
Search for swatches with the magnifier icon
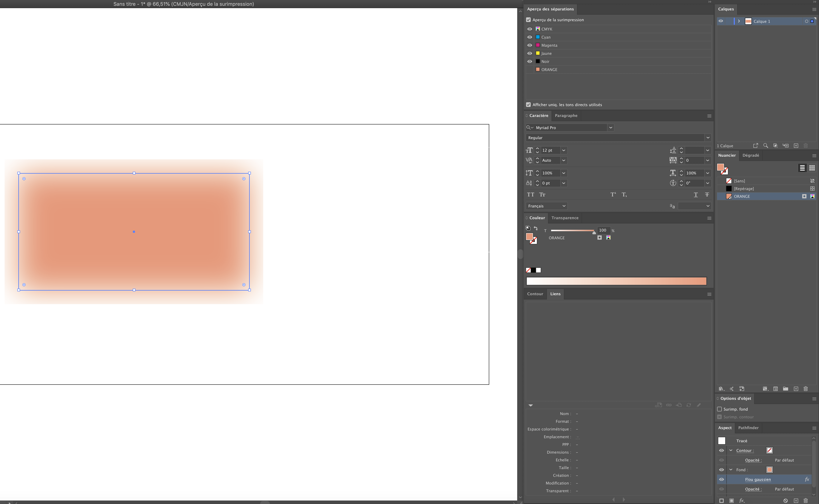click(x=766, y=146)
